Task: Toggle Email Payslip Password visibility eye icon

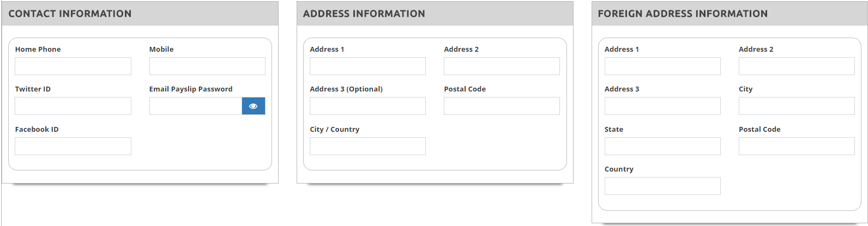Action: (x=254, y=106)
